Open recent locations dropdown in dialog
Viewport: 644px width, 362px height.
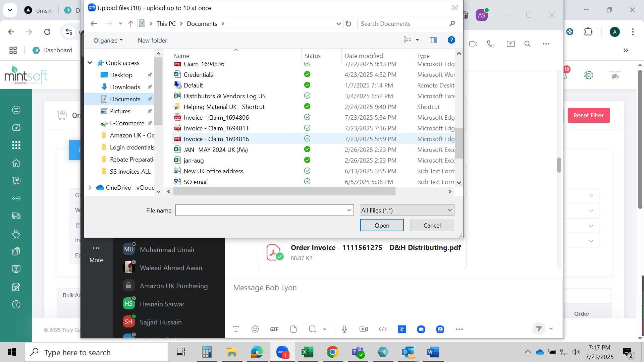click(x=120, y=24)
